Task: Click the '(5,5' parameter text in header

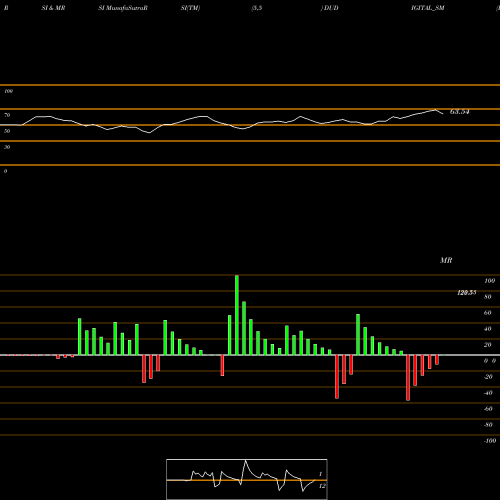Action: pos(257,8)
